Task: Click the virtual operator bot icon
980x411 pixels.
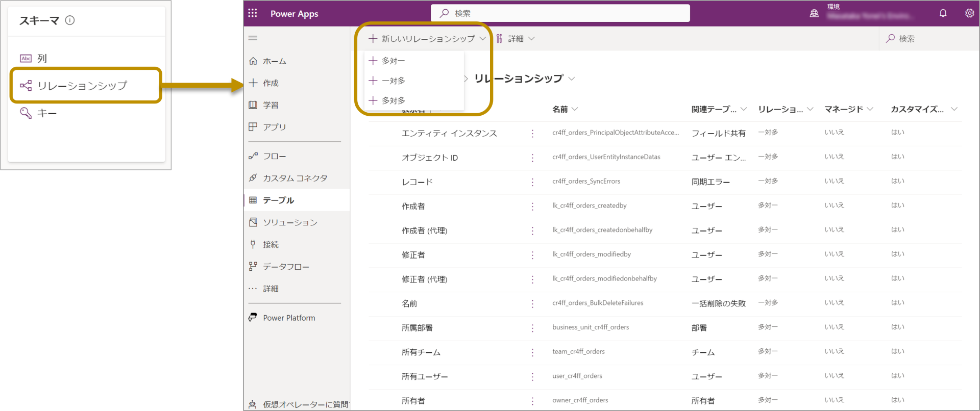Action: (253, 404)
